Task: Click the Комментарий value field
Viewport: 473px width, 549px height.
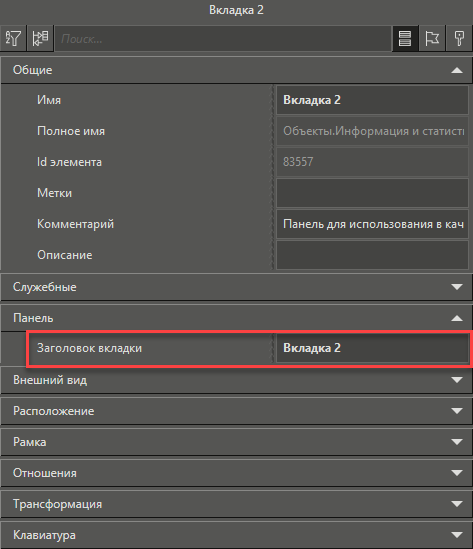Action: click(372, 224)
